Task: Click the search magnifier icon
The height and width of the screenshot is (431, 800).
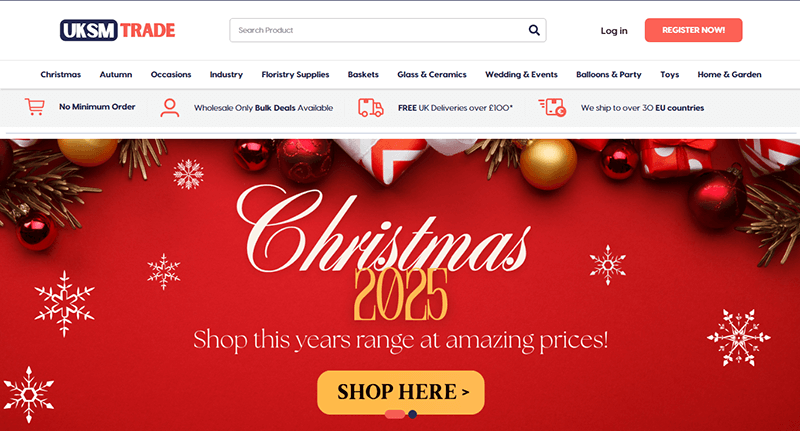Action: click(534, 30)
